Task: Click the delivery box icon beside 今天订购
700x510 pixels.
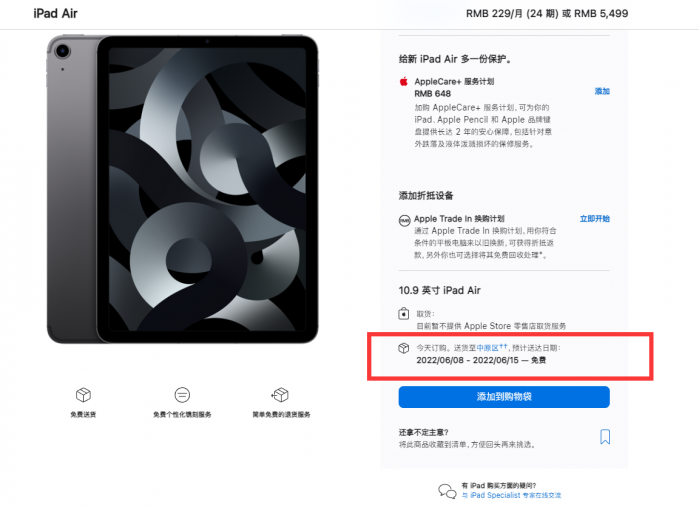Action: point(403,347)
